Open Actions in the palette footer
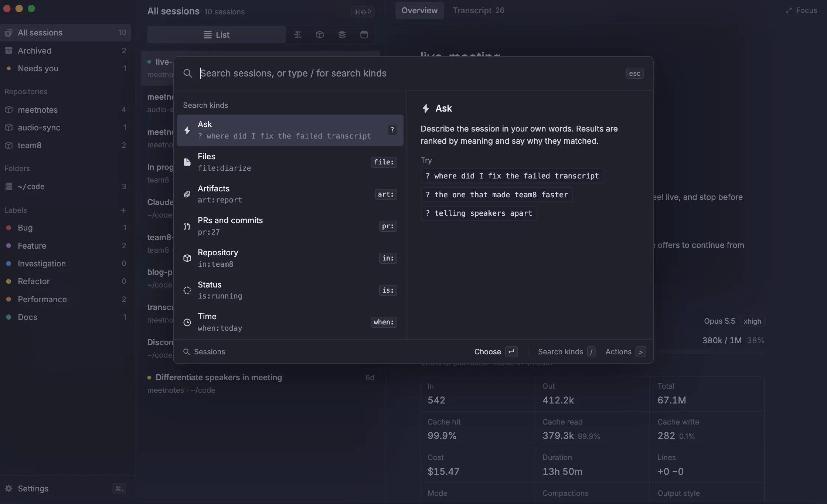The width and height of the screenshot is (827, 504). click(x=625, y=352)
